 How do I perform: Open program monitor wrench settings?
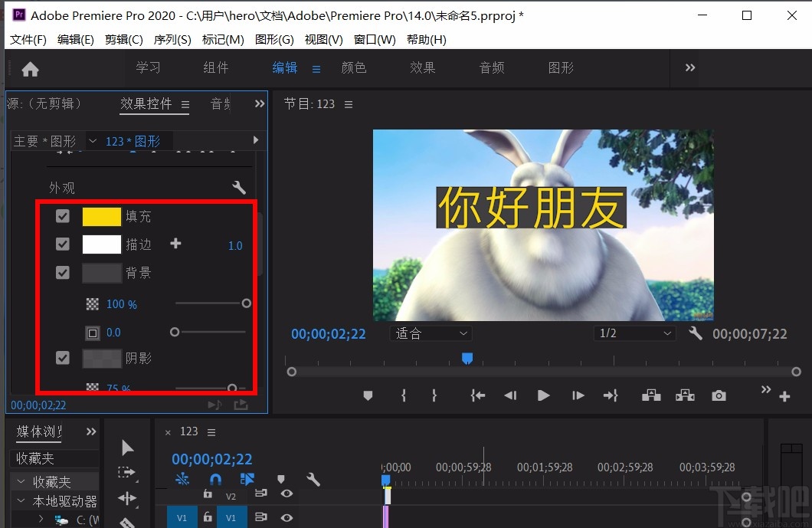[x=696, y=333]
